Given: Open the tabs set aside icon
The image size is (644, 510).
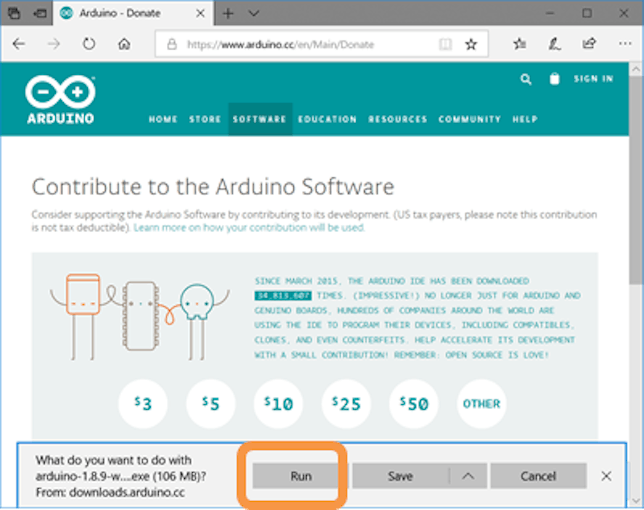Looking at the screenshot, I should click(x=14, y=13).
